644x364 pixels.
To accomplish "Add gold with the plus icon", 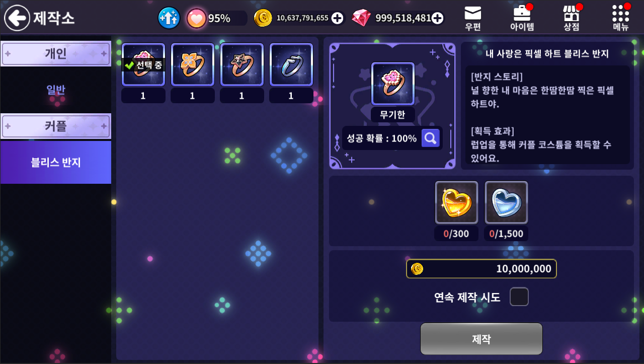I will click(x=337, y=18).
